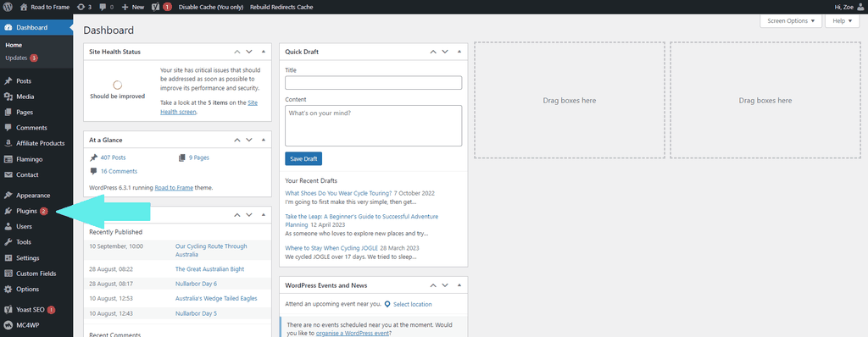Select Updates under Dashboard submenu
868x337 pixels.
point(17,58)
